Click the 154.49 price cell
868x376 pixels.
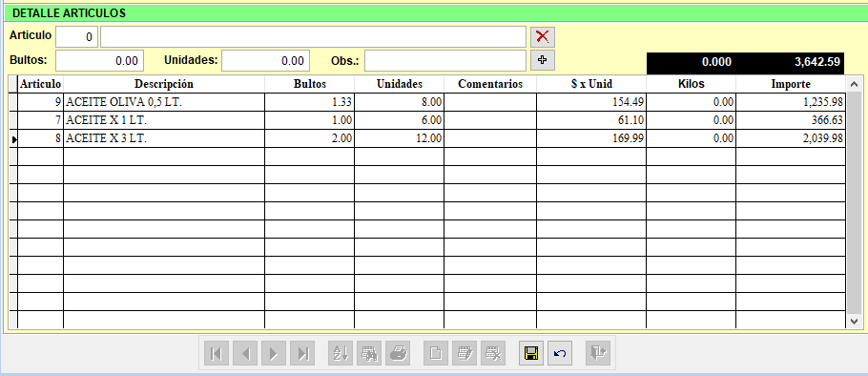tap(591, 102)
